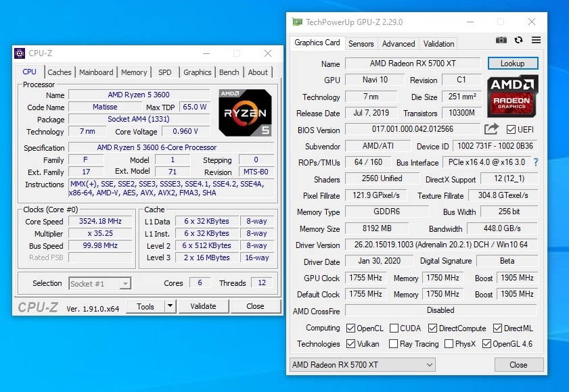Click the Bus Interface question mark
This screenshot has height=392, width=569.
pos(536,162)
